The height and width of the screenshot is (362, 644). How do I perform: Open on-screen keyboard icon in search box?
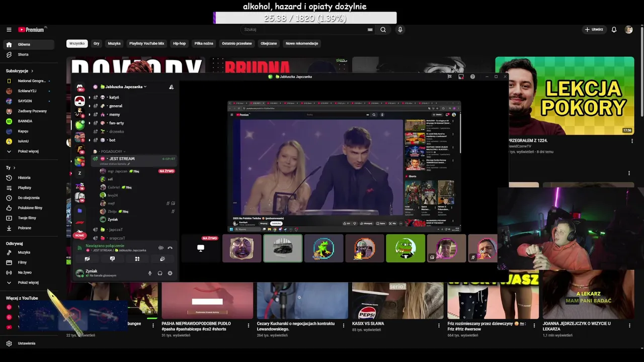tap(370, 30)
